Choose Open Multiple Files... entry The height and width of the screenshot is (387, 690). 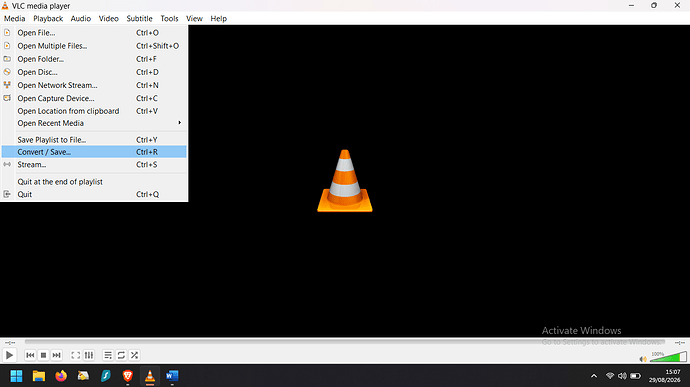pos(94,46)
